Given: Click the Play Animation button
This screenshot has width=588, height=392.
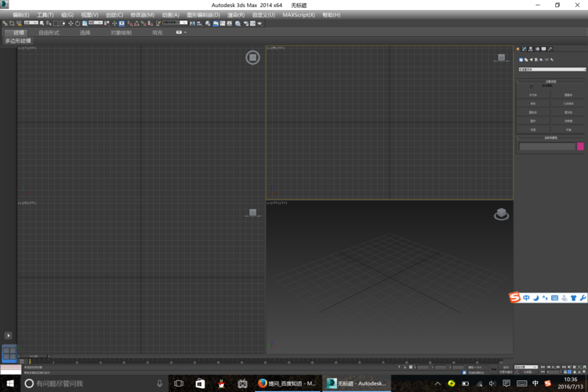Looking at the screenshot, I should click(x=554, y=367).
